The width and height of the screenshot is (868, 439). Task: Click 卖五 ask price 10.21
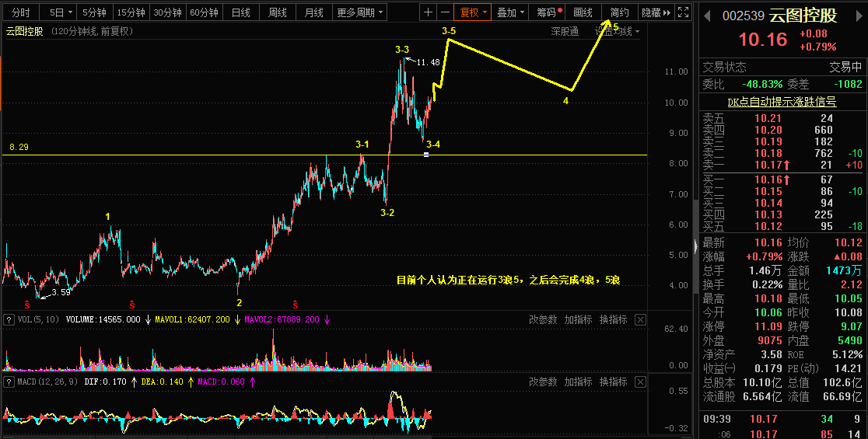768,118
